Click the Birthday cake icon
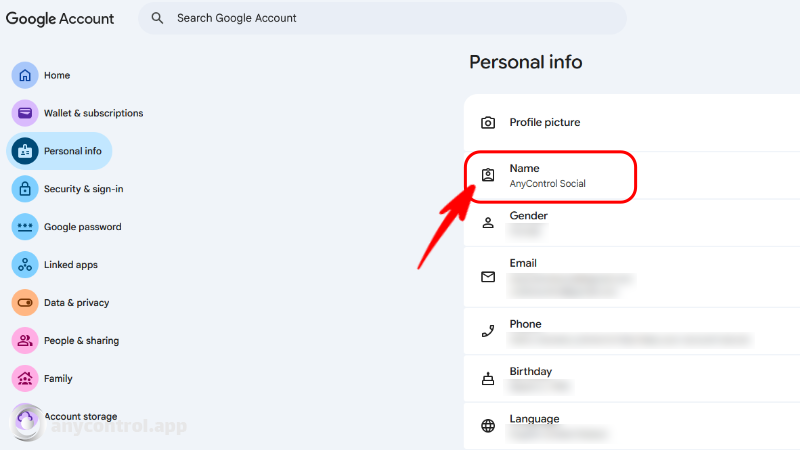800x450 pixels. tap(488, 378)
